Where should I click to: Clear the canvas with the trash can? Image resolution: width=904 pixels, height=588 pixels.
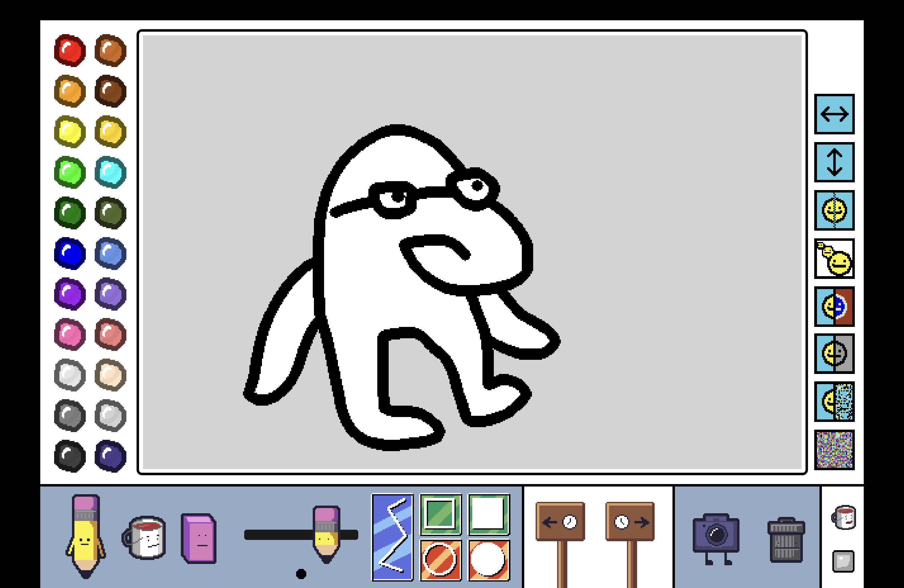[786, 540]
